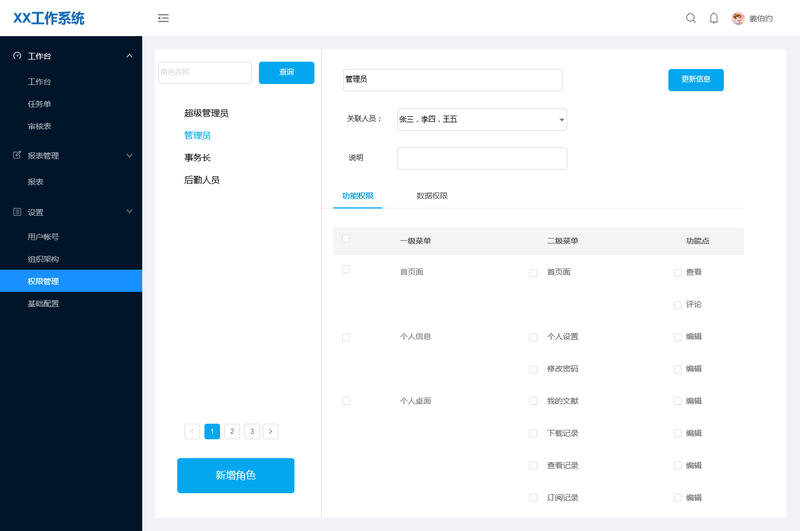Switch to 数据权限 tab

(x=432, y=196)
